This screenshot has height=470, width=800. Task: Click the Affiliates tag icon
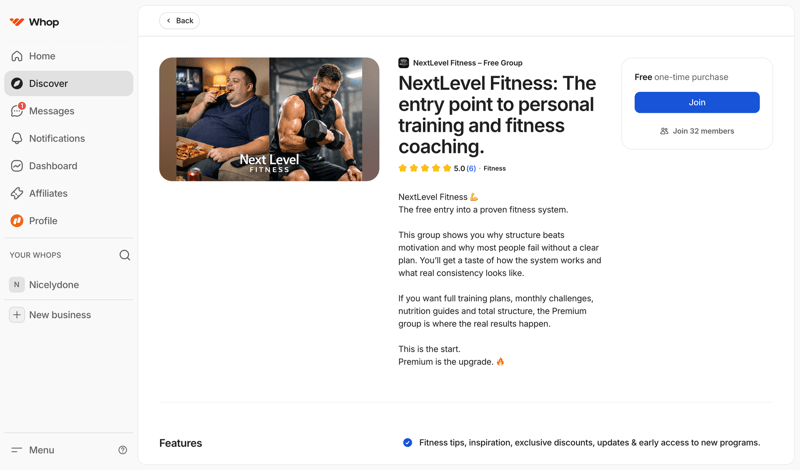point(17,194)
